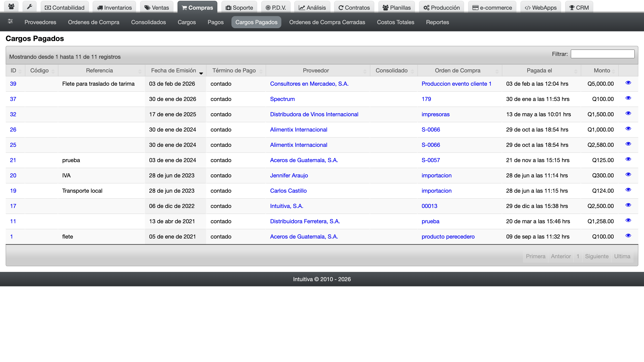Open the users group icon tab
This screenshot has height=362, width=644.
click(x=11, y=7)
